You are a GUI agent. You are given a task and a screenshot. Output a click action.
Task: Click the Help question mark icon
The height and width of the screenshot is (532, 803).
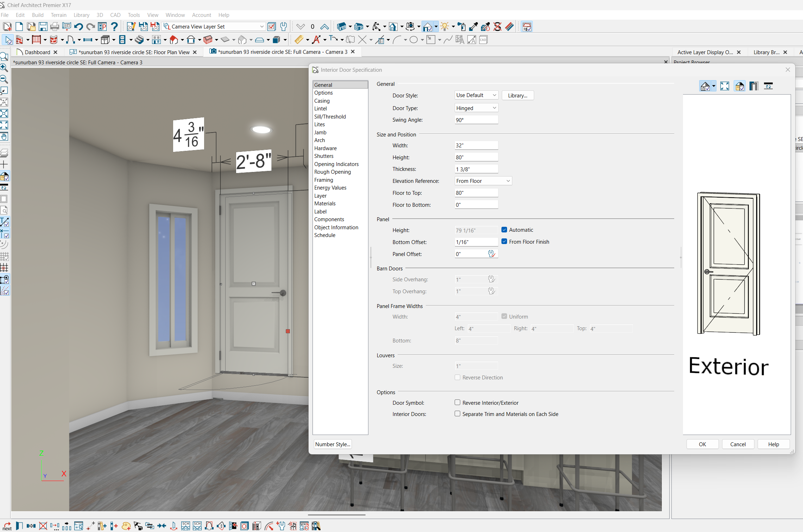click(x=114, y=27)
